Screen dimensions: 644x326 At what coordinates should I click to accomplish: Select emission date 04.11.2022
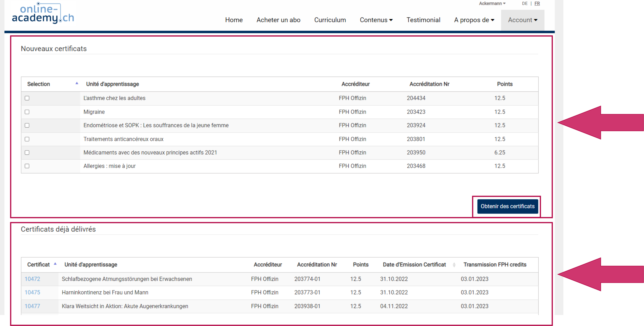[x=394, y=306]
